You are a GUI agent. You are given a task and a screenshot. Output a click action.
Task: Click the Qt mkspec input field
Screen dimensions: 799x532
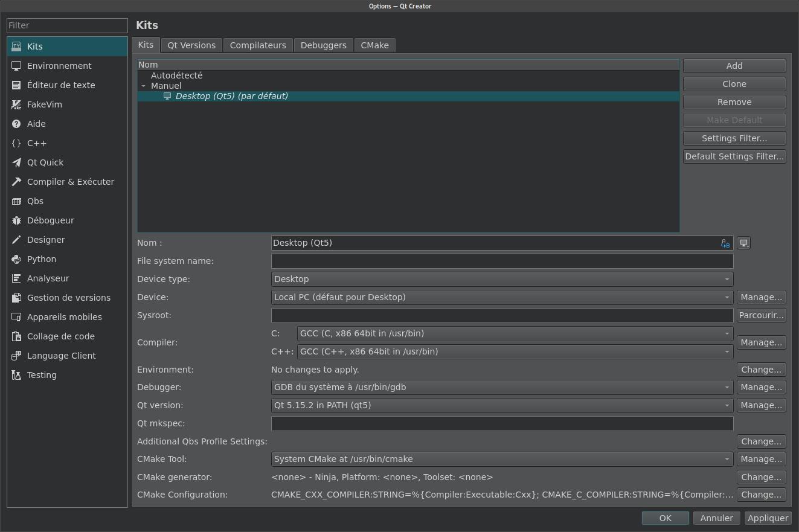[502, 423]
